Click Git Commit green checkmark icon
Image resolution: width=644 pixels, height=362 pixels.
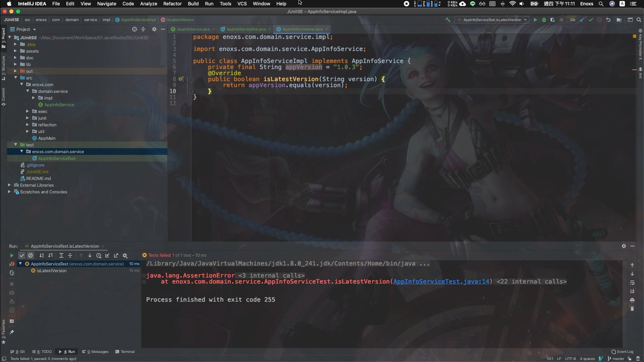coord(591,20)
